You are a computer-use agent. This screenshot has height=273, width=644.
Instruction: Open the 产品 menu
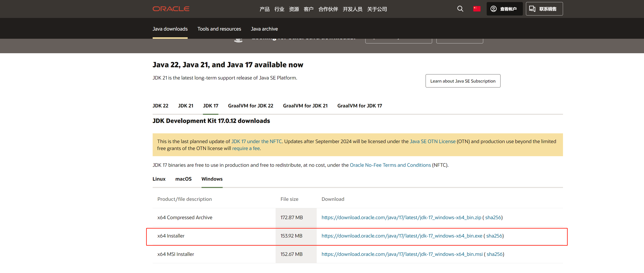[264, 9]
